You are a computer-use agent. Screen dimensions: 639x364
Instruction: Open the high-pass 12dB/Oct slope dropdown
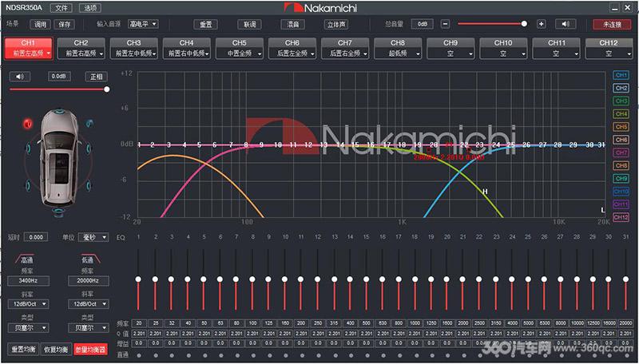(x=28, y=304)
